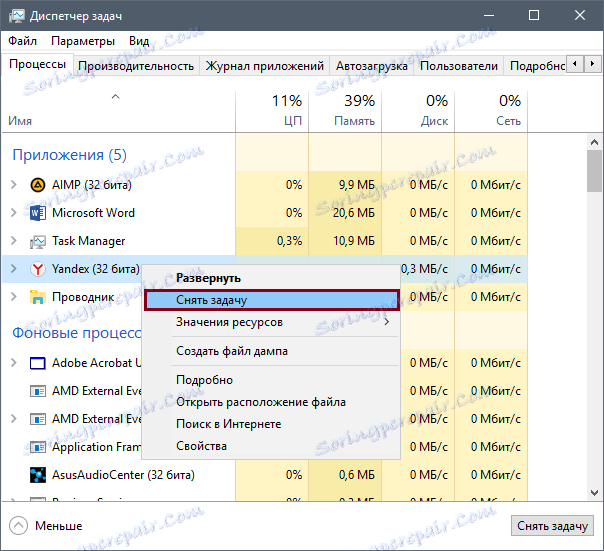Select the AsusAudioCenter (32 бита) row text
The height and width of the screenshot is (551, 604).
[x=123, y=475]
